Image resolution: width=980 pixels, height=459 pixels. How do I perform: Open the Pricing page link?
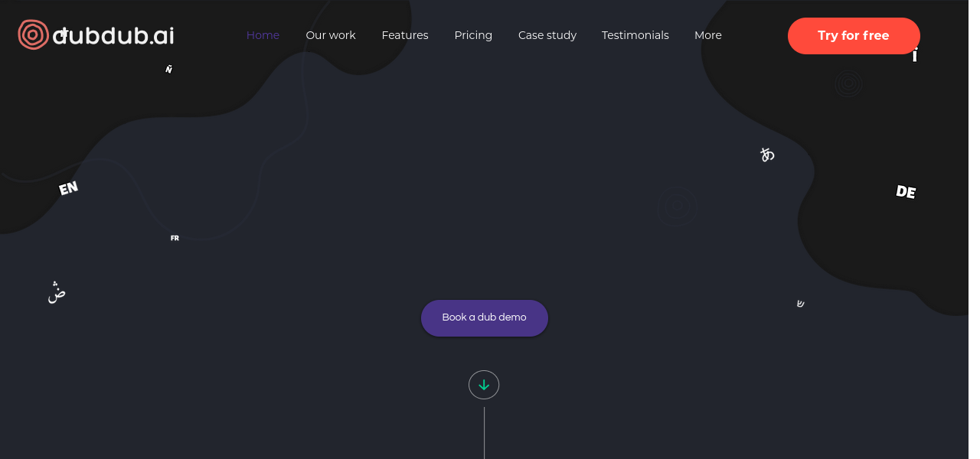click(x=473, y=35)
